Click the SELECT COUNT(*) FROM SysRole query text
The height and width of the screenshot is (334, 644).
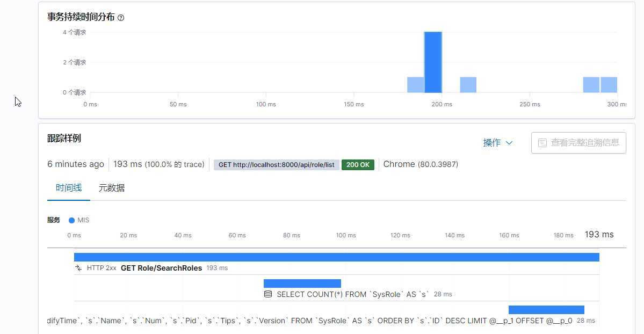(352, 294)
